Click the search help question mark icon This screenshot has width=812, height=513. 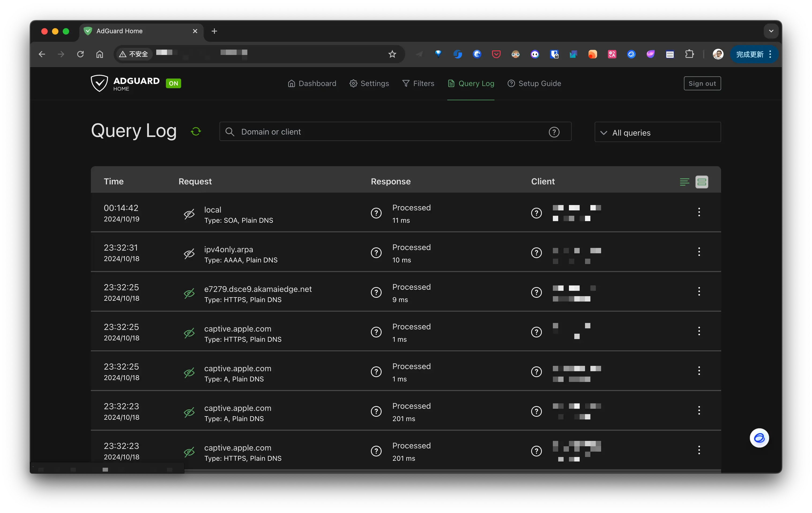pyautogui.click(x=554, y=132)
